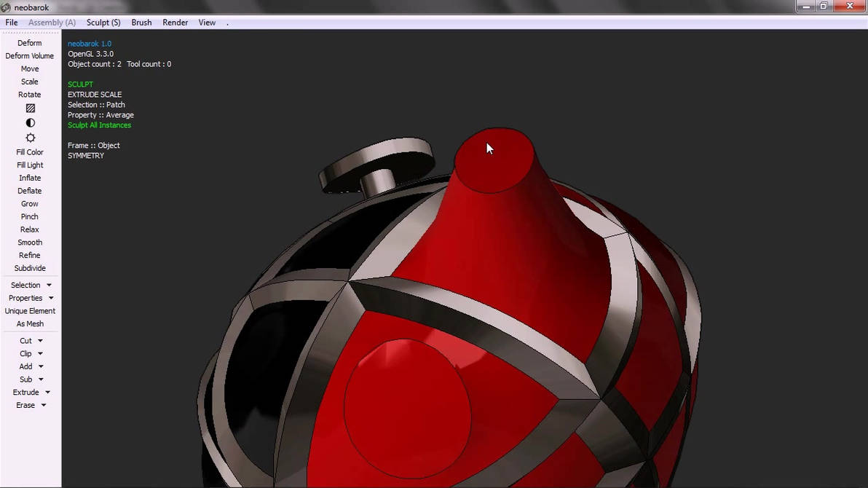
Task: Click the Tool count : 0 text
Action: pyautogui.click(x=149, y=64)
